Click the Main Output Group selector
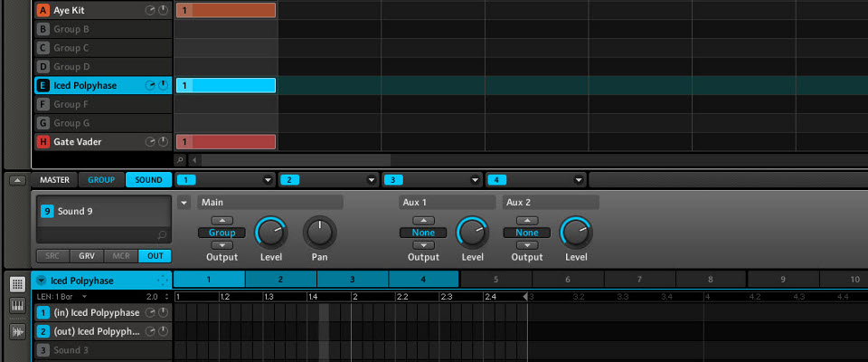Image resolution: width=868 pixels, height=362 pixels. click(222, 233)
